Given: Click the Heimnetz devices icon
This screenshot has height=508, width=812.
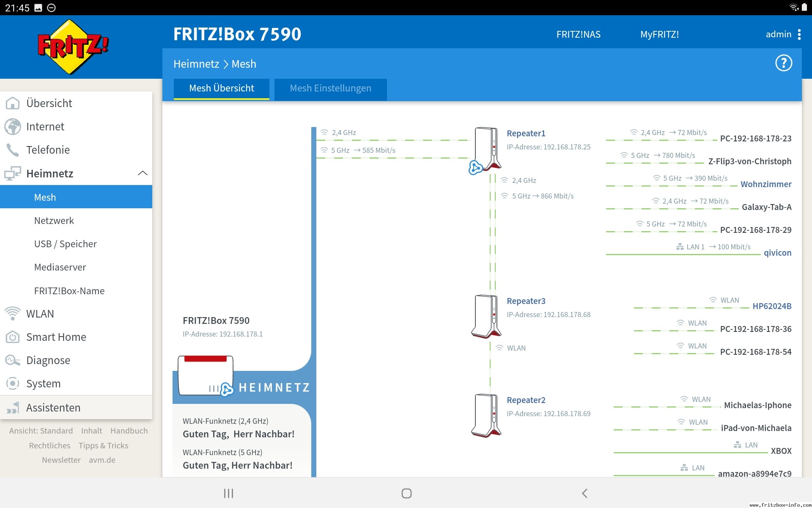Looking at the screenshot, I should (x=13, y=173).
